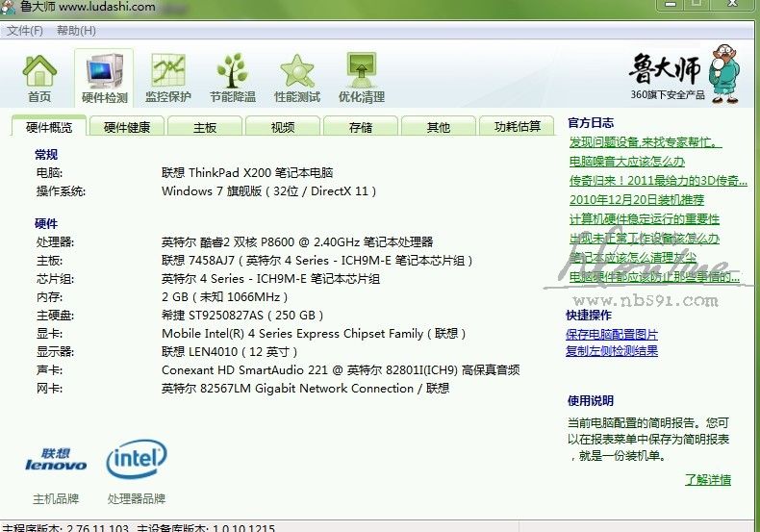Image resolution: width=760 pixels, height=532 pixels.
Task: Select text Mobile Intel(R) 4 Series Express Chipset Family
Action: [x=292, y=334]
